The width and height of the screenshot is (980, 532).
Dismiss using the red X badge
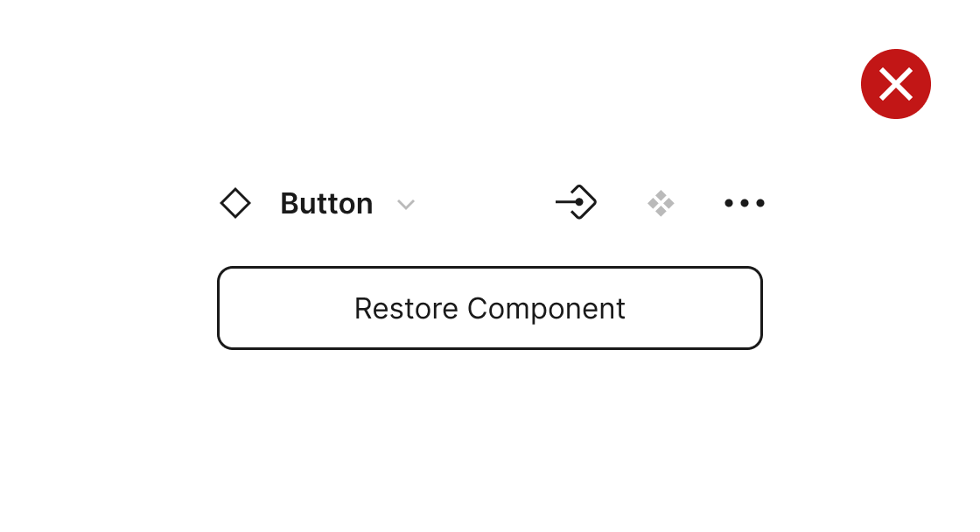pyautogui.click(x=895, y=84)
